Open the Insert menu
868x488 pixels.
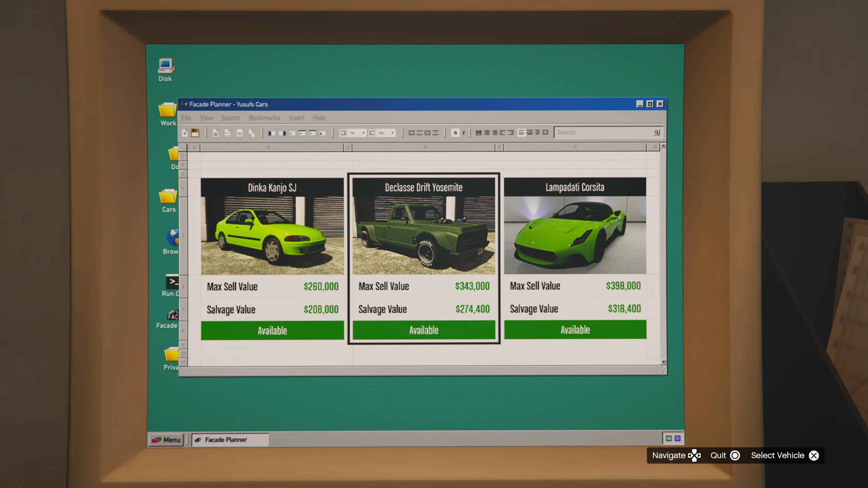296,118
